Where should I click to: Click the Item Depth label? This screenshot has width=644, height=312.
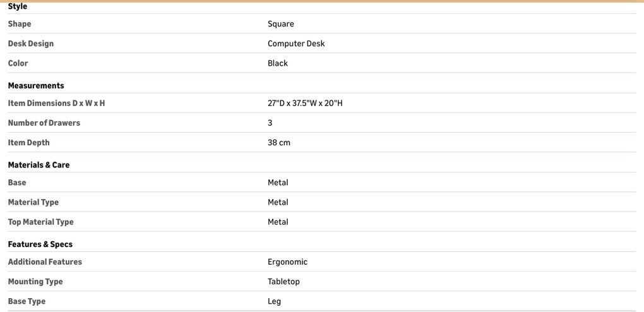click(x=28, y=143)
